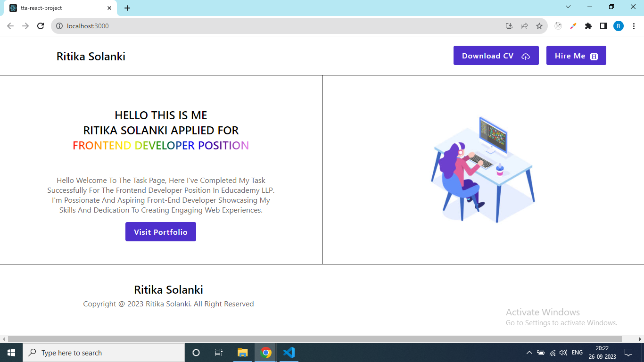Expand the hidden icons tray chevron
This screenshot has height=362, width=644.
point(528,353)
